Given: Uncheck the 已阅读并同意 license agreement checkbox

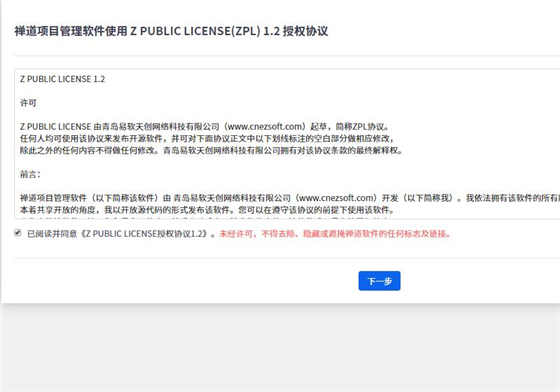Looking at the screenshot, I should (x=18, y=233).
